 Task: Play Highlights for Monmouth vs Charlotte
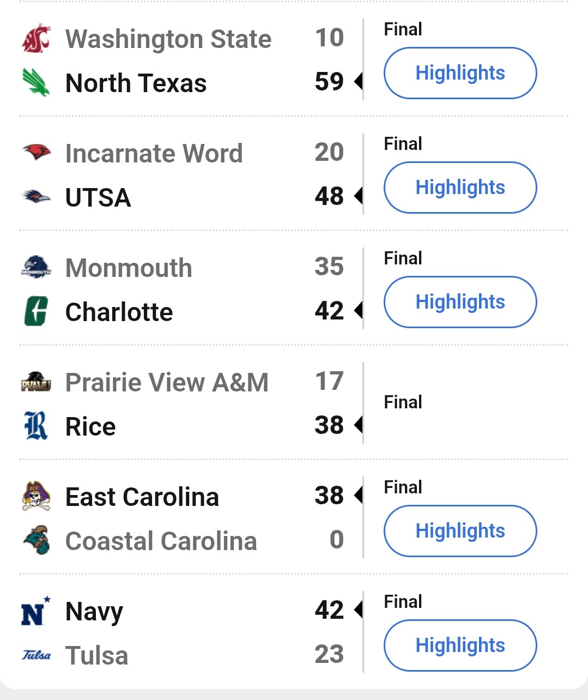[460, 302]
